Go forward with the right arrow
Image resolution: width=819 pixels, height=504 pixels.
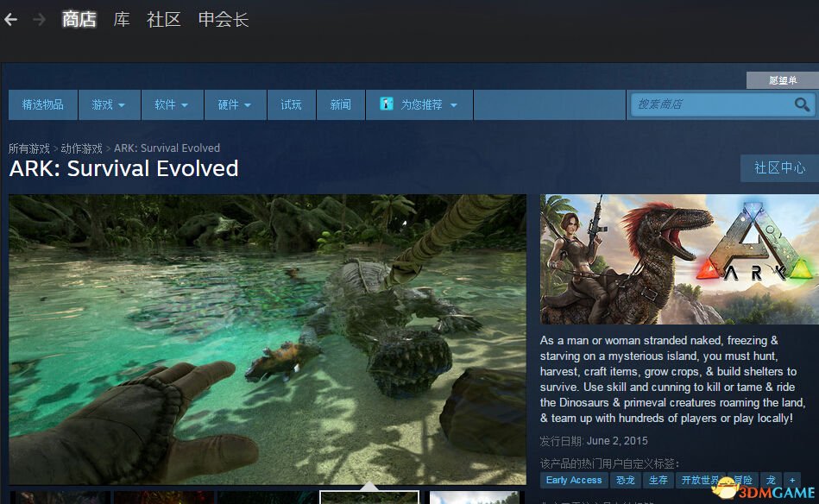[x=39, y=20]
